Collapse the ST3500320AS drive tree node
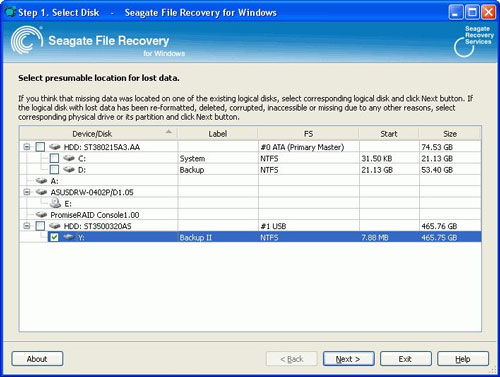Image resolution: width=500 pixels, height=377 pixels. pos(27,226)
